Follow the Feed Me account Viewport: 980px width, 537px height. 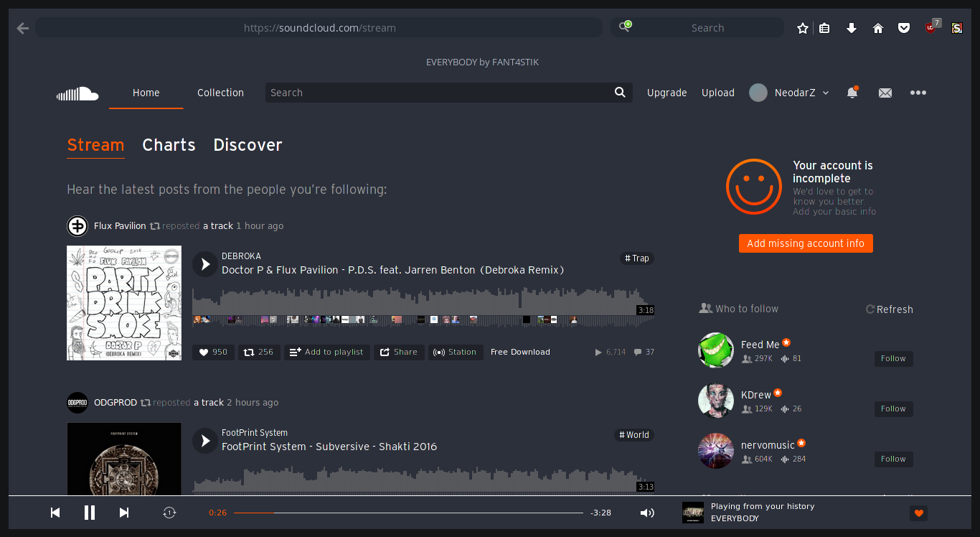click(893, 358)
